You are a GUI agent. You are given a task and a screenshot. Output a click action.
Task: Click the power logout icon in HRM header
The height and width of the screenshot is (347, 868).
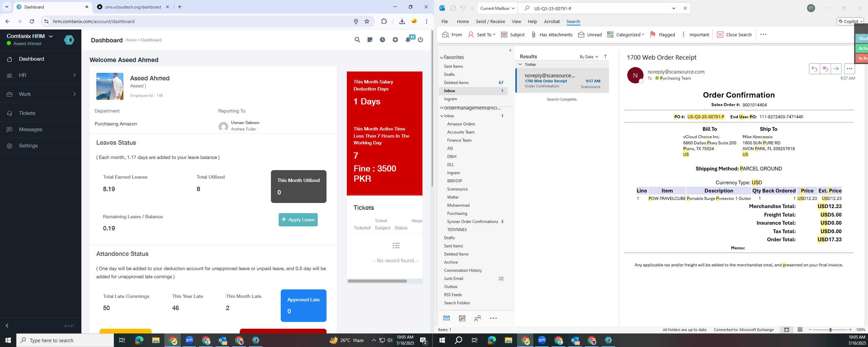(x=420, y=40)
